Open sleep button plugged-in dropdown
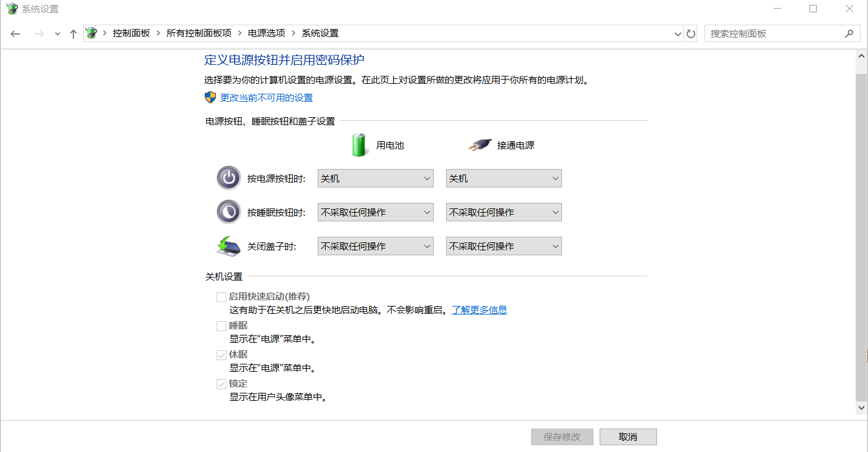868x452 pixels. 504,212
